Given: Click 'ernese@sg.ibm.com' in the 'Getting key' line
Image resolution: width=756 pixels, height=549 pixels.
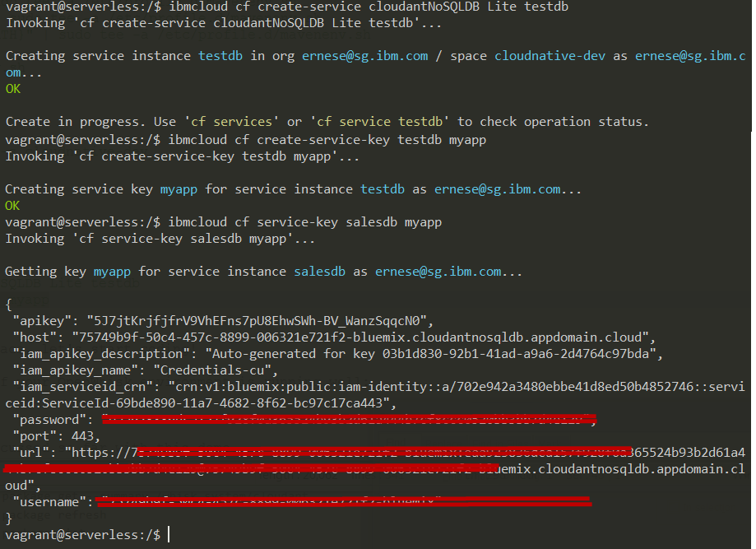Looking at the screenshot, I should (438, 272).
